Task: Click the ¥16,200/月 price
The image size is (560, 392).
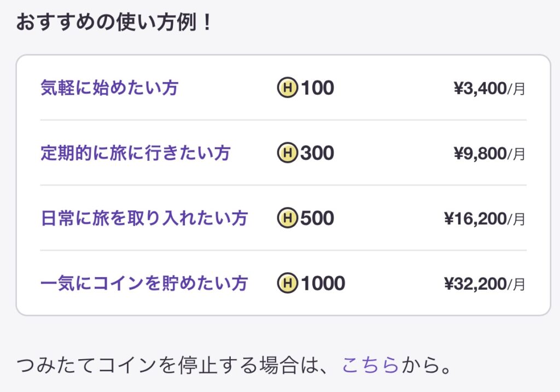Action: click(x=484, y=219)
